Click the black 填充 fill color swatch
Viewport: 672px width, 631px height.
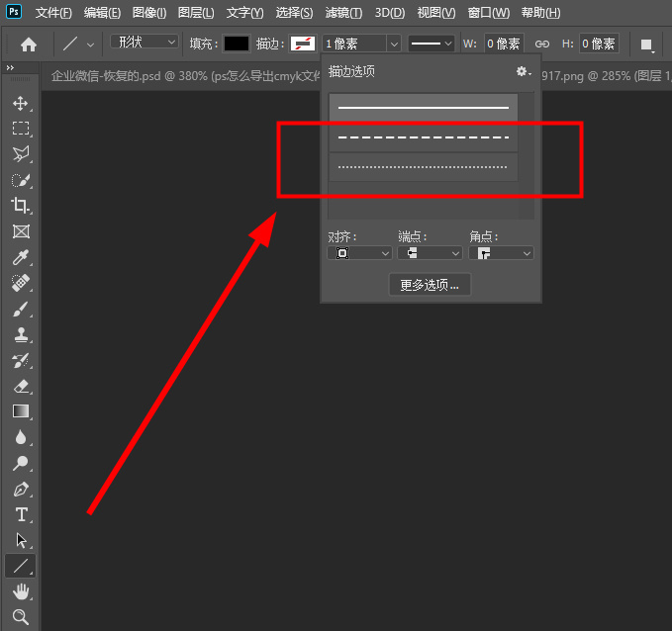[236, 45]
